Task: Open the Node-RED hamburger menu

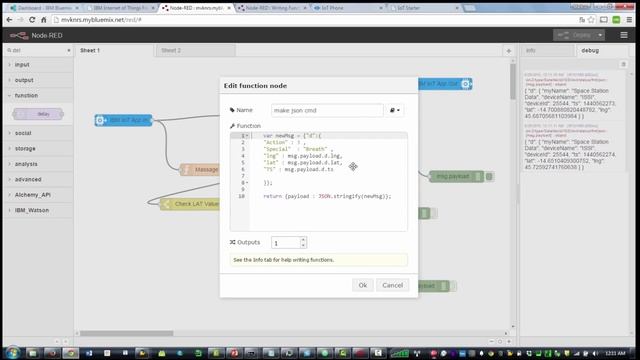Action: click(x=624, y=35)
